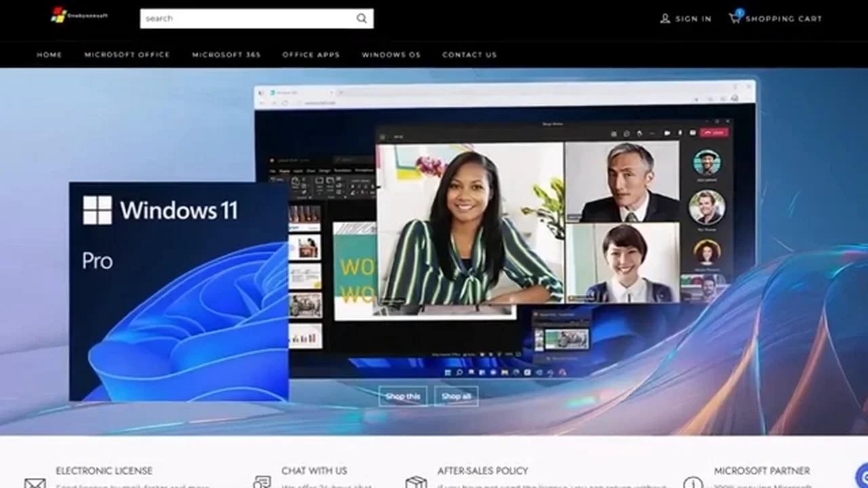The image size is (868, 488).
Task: Click the Shop all button
Action: point(456,396)
